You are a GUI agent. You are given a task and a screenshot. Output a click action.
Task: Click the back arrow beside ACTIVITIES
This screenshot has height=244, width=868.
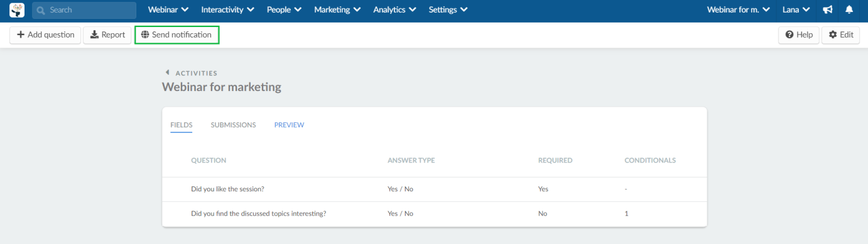click(167, 73)
